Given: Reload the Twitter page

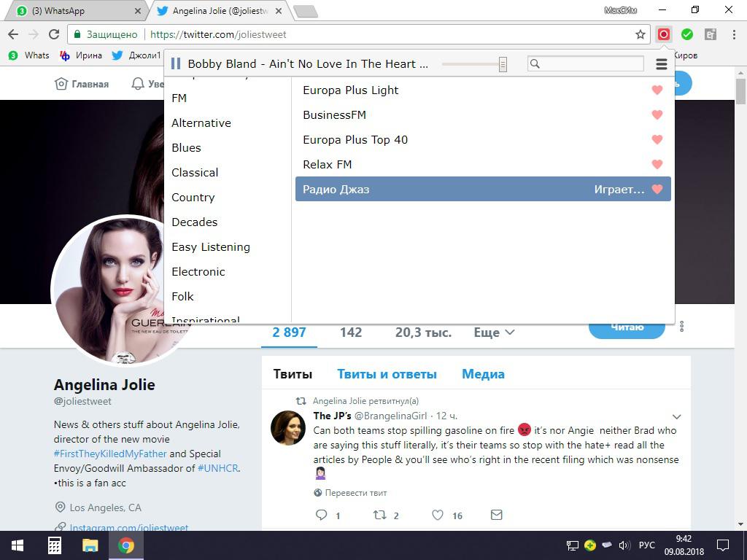Looking at the screenshot, I should [x=54, y=34].
